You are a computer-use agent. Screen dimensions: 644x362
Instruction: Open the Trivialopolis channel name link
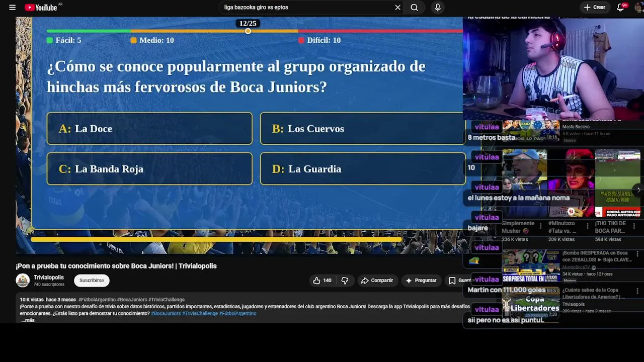coord(49,278)
